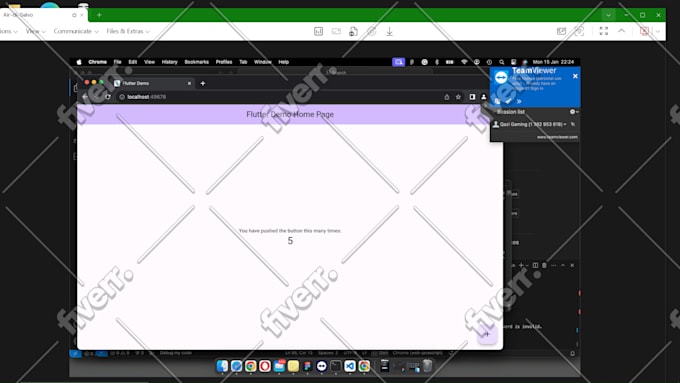Open the History menu
Image resolution: width=680 pixels, height=383 pixels.
pos(170,62)
